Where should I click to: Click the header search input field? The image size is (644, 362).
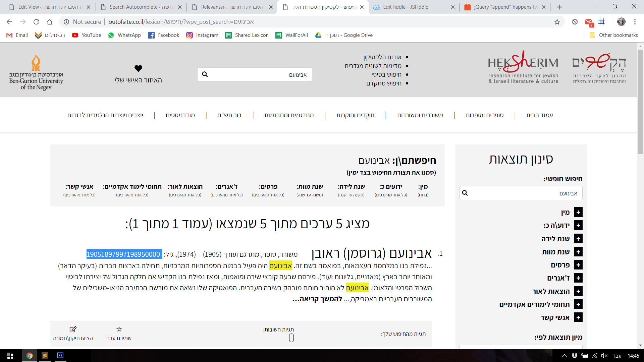(255, 74)
